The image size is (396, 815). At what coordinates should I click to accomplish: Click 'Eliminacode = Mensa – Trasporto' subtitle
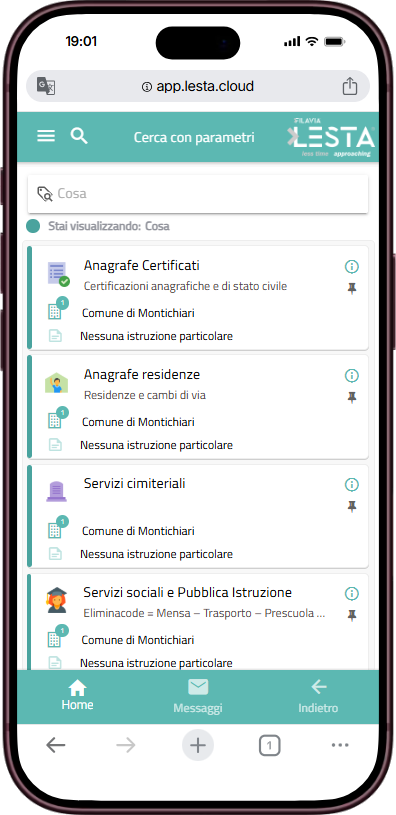click(x=204, y=613)
